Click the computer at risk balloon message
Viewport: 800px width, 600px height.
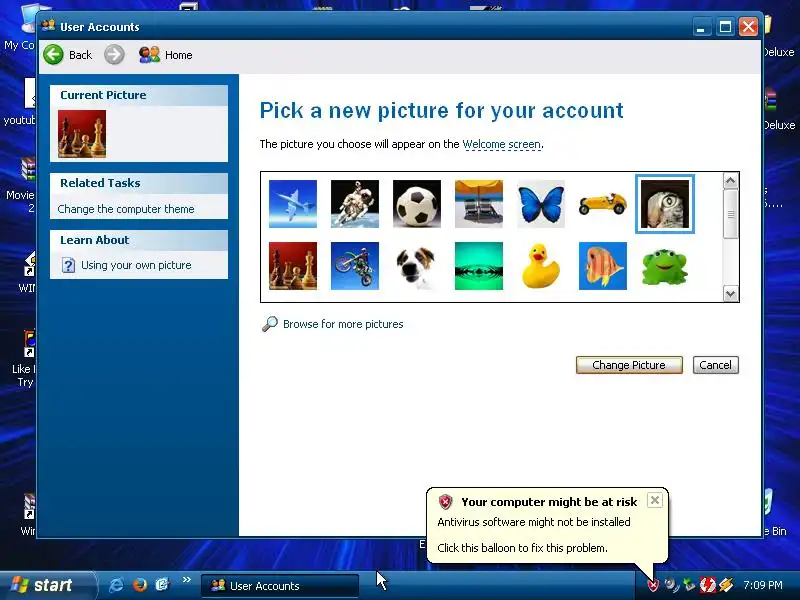pyautogui.click(x=547, y=526)
